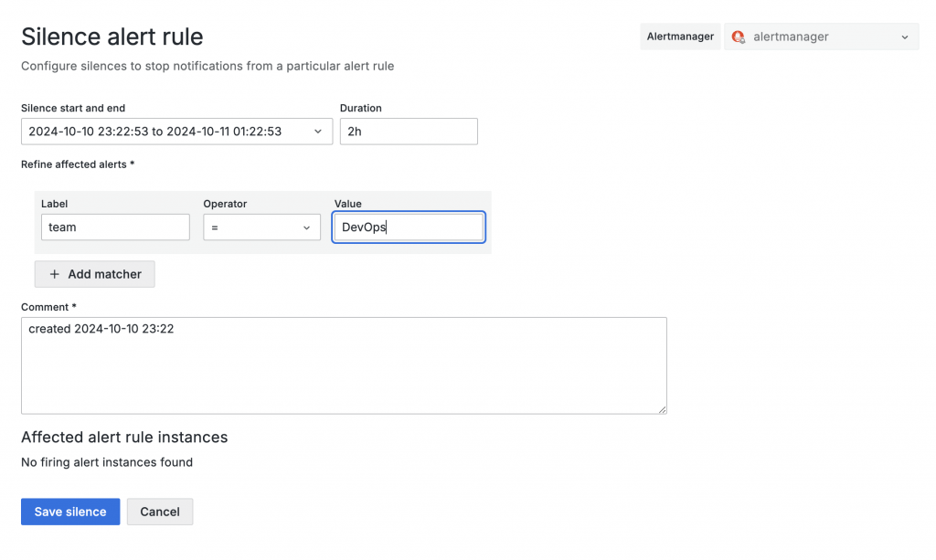The height and width of the screenshot is (560, 936).
Task: Click the Affected alert rule instances heading
Action: pos(124,437)
